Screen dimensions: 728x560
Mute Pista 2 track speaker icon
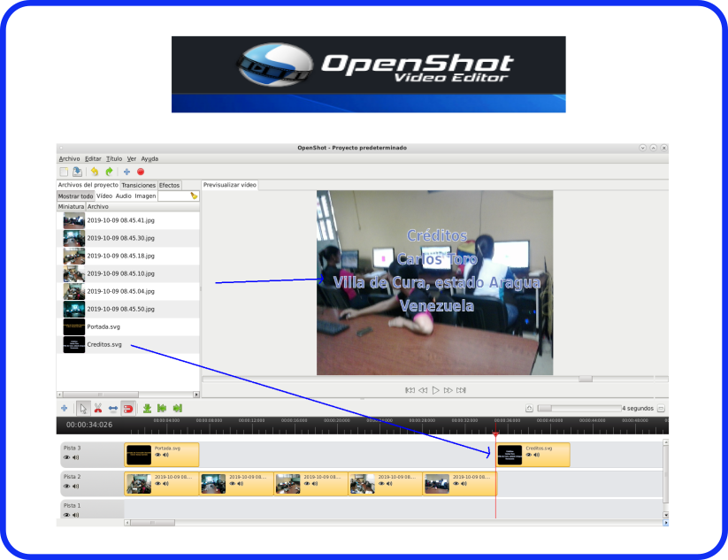(76, 487)
